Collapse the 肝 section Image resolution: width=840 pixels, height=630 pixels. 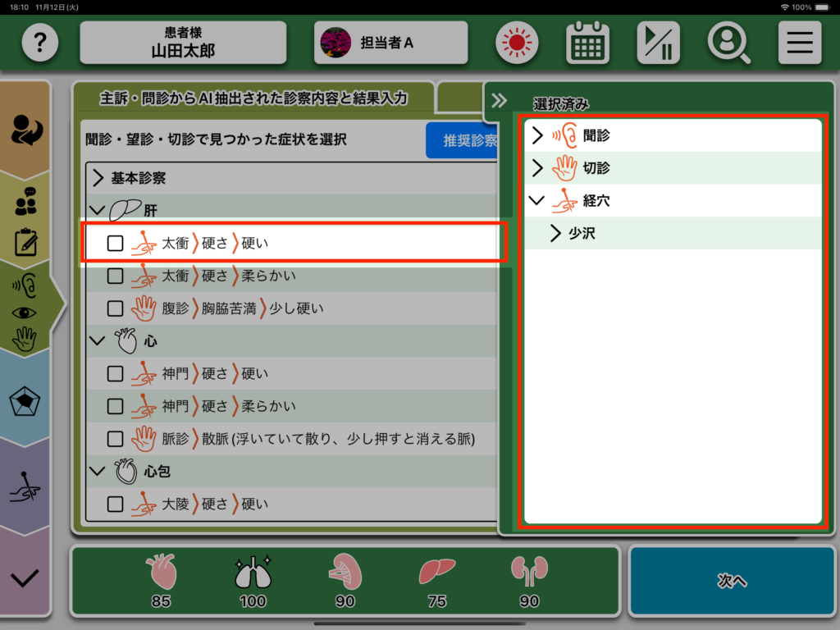coord(98,211)
